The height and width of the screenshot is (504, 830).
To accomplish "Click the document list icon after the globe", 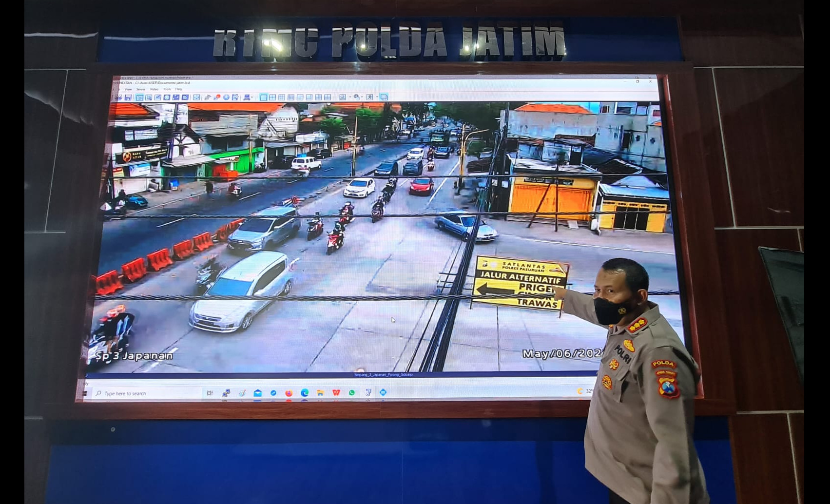I will pyautogui.click(x=235, y=97).
